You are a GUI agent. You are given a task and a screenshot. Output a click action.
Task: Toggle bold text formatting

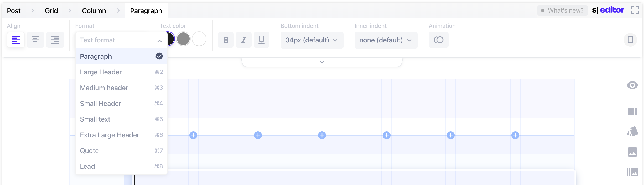point(226,40)
